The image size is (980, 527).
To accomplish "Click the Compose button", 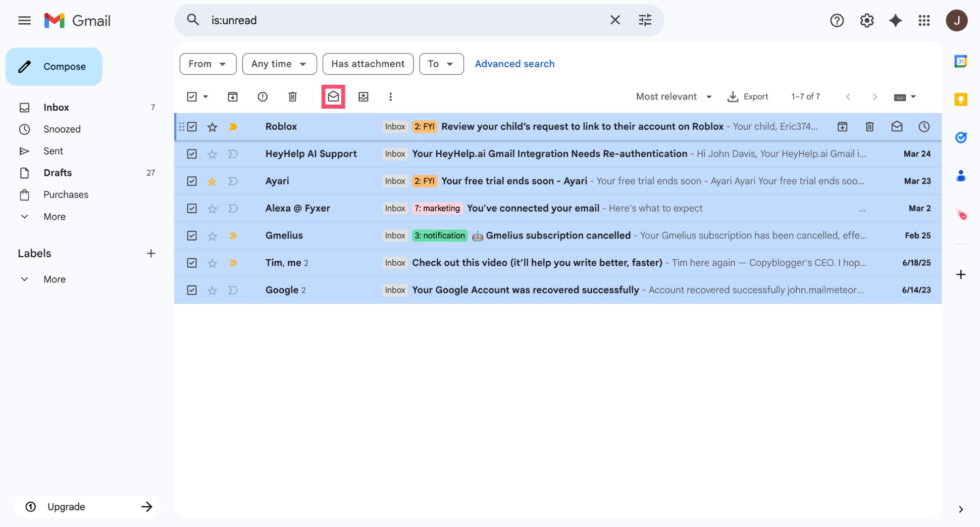I will (x=54, y=67).
